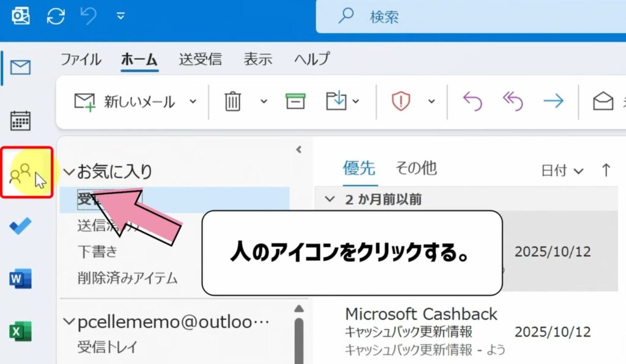Open the To Do checkmark icon
The image size is (626, 364).
(x=21, y=226)
